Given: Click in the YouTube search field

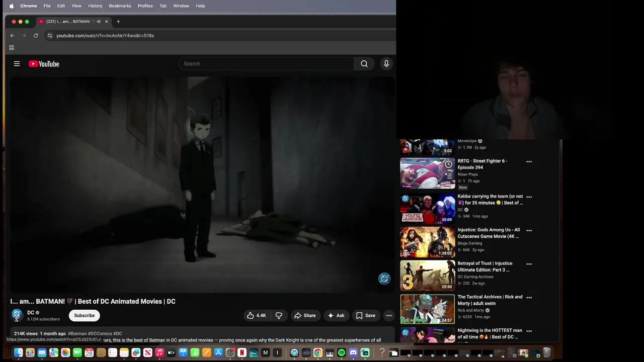Looking at the screenshot, I should [x=266, y=64].
